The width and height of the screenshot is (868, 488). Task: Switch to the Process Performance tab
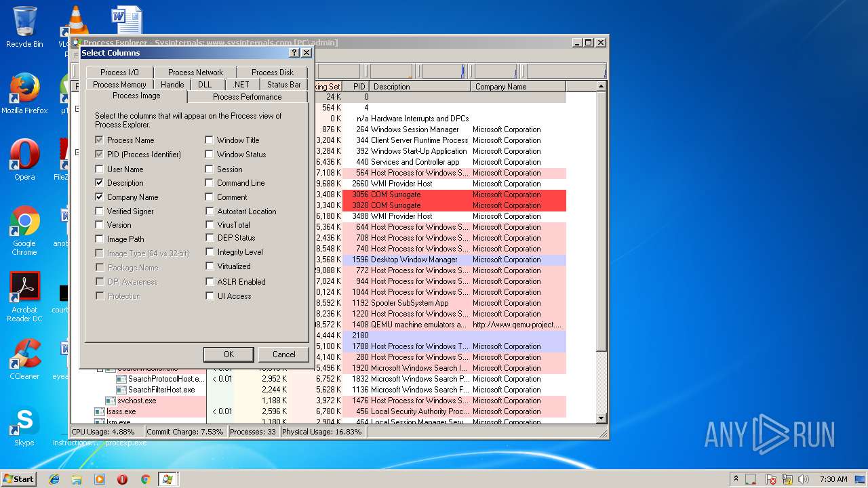[x=247, y=96]
